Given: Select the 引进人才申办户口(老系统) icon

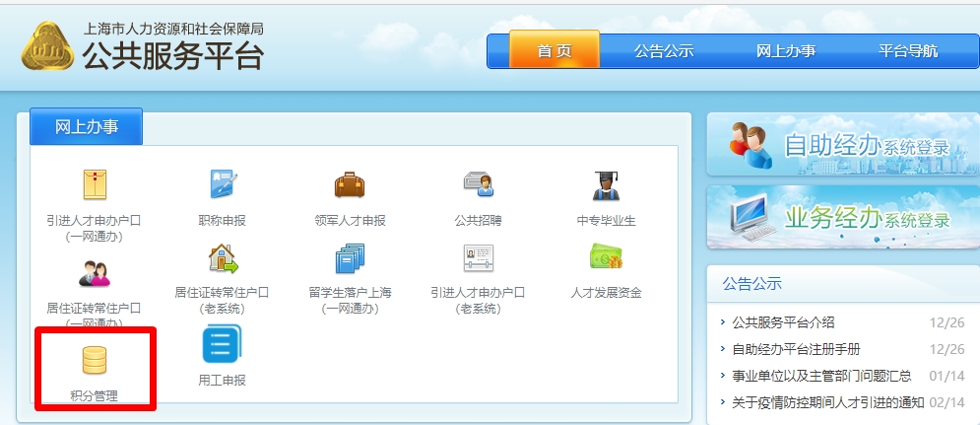Looking at the screenshot, I should click(478, 258).
